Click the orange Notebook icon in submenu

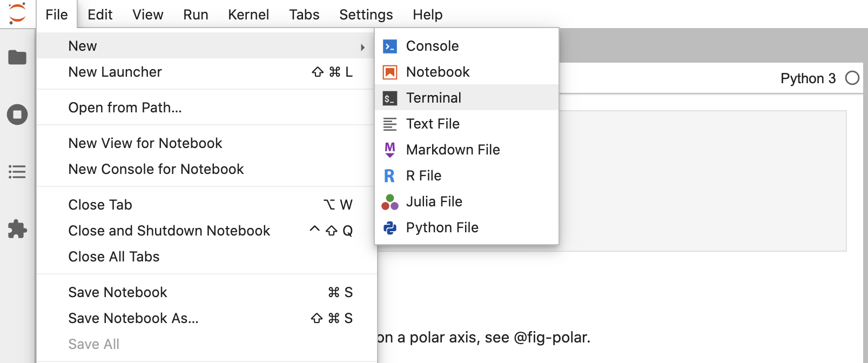(x=390, y=72)
